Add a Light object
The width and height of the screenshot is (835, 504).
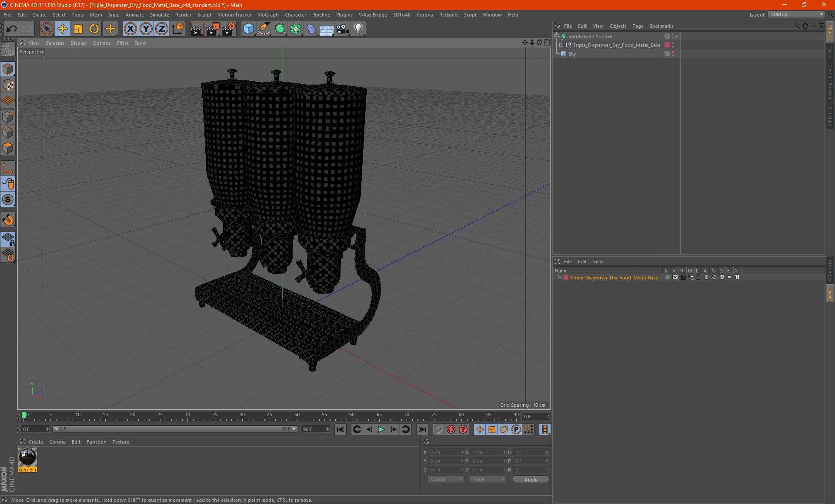[x=358, y=29]
